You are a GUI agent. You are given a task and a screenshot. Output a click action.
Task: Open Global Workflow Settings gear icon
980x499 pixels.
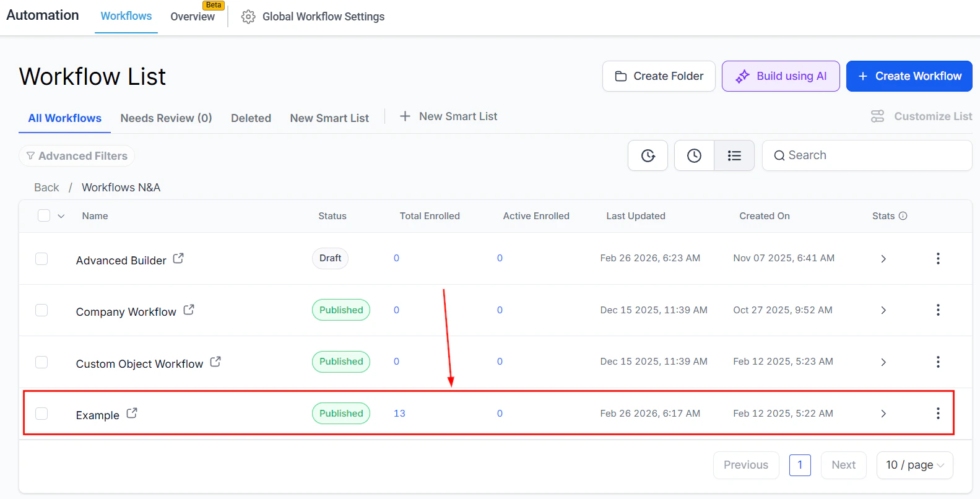click(248, 17)
